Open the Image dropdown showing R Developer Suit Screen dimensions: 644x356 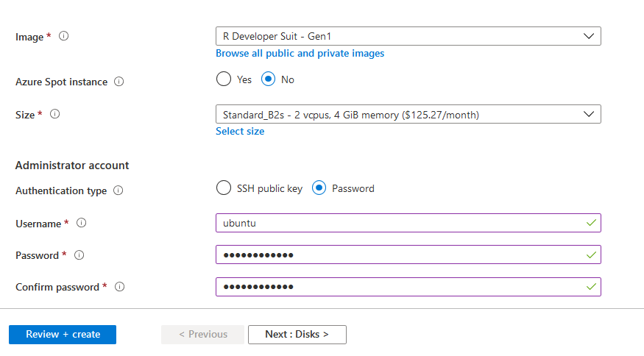pos(408,36)
